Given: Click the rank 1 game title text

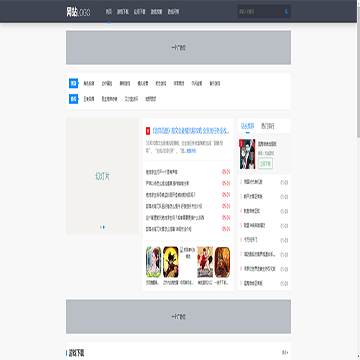Looking at the screenshot, I should point(267,144).
